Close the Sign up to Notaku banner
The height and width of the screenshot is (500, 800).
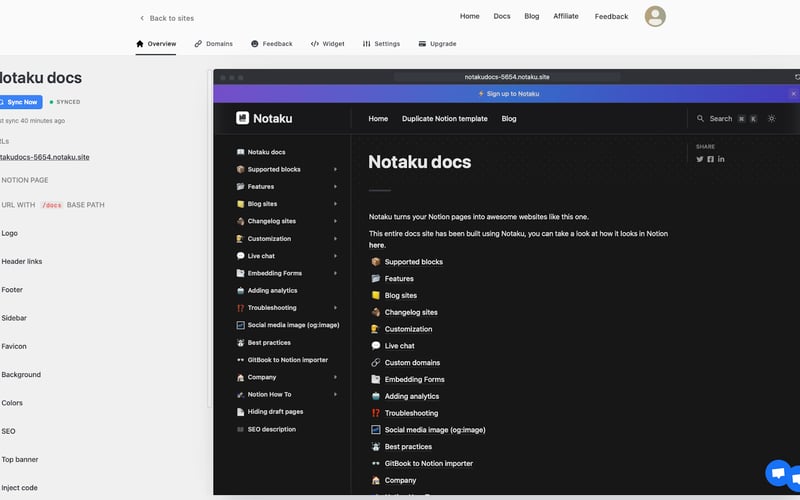click(x=793, y=93)
